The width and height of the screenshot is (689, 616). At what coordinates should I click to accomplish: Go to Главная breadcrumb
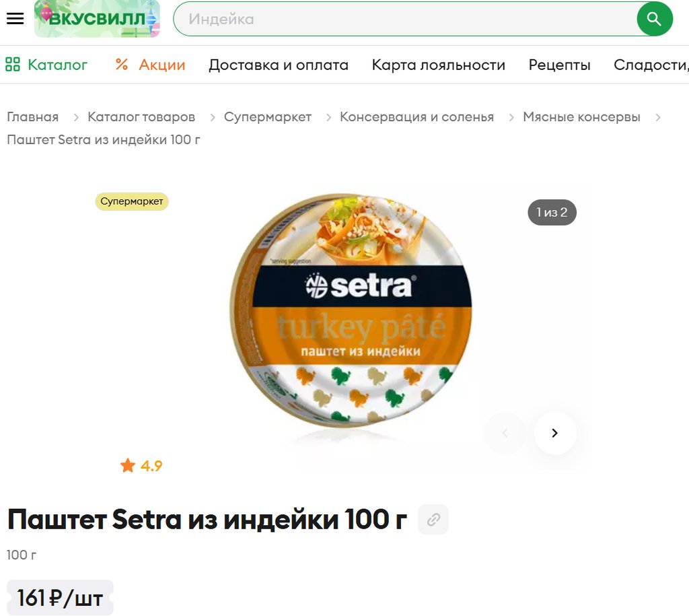click(33, 117)
